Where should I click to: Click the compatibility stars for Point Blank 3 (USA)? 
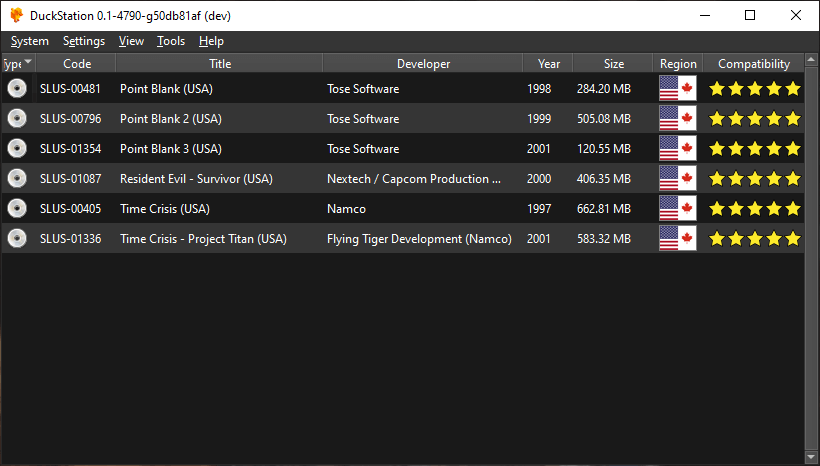[x=755, y=149]
